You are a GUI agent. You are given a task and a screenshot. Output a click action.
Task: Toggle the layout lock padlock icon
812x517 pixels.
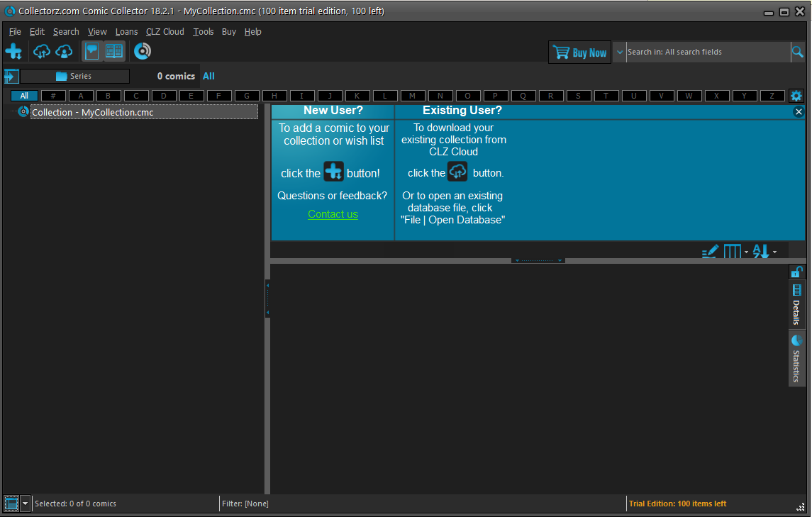[x=796, y=272]
